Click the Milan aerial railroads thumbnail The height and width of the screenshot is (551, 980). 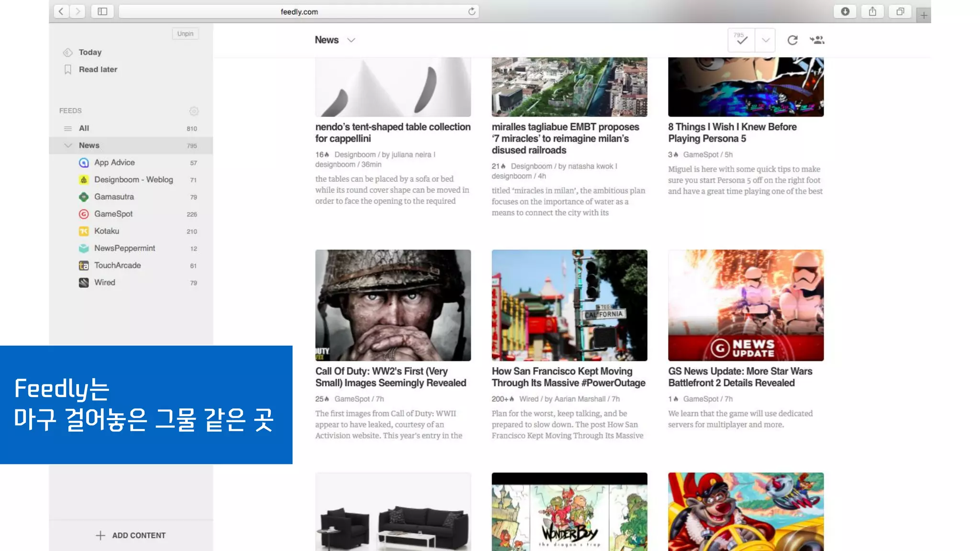[x=569, y=87]
